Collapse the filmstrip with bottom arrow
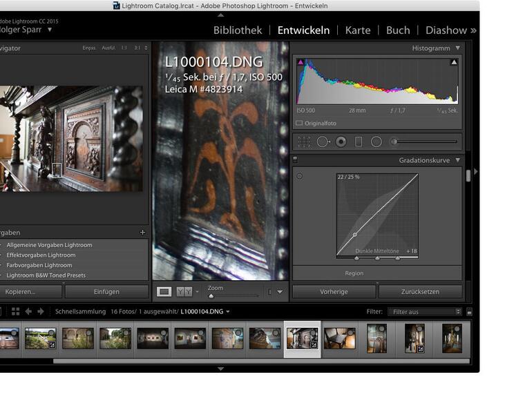 tap(220, 369)
